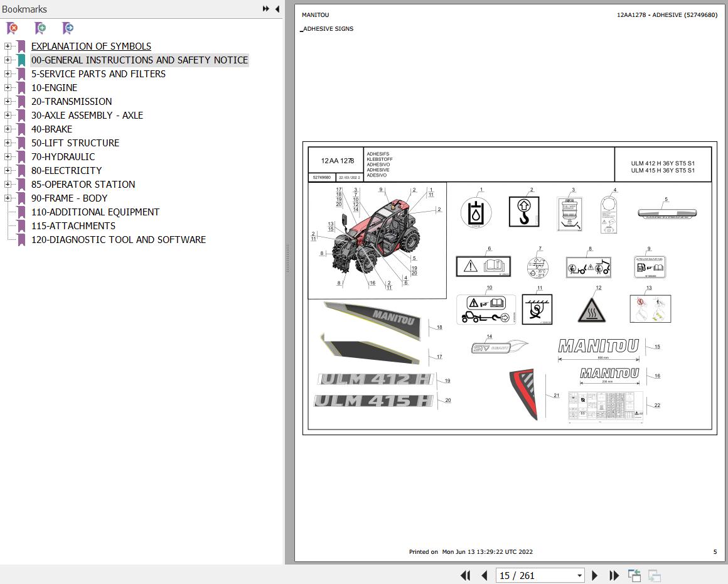Expand the 40-BRAKE bookmark node
Screen dimensions: 728x584
click(8, 129)
